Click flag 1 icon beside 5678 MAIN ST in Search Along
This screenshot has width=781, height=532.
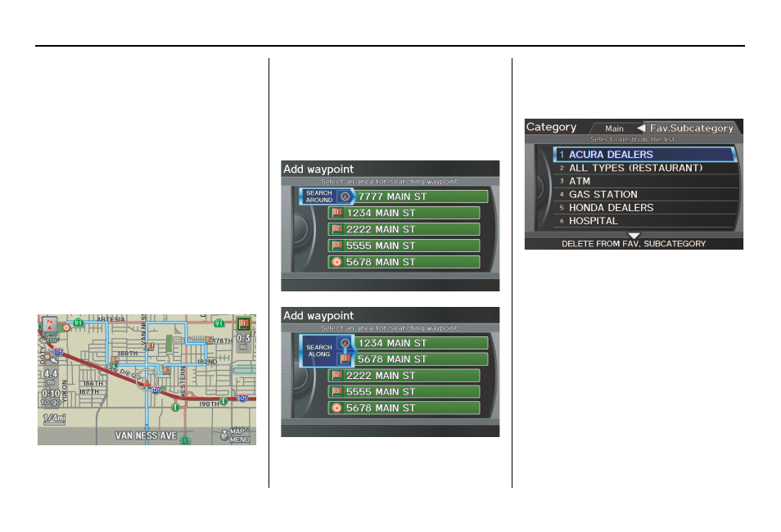(345, 358)
